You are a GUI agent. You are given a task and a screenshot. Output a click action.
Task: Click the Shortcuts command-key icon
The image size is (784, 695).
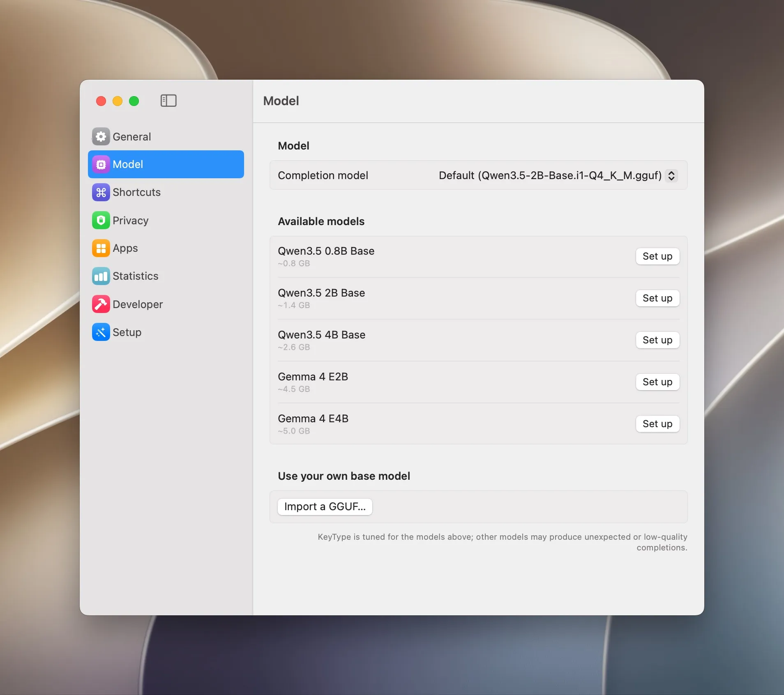[x=101, y=192]
